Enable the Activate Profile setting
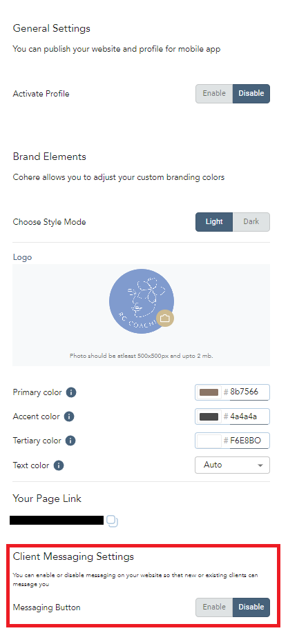Screen dimensions: 288x644 [214, 94]
